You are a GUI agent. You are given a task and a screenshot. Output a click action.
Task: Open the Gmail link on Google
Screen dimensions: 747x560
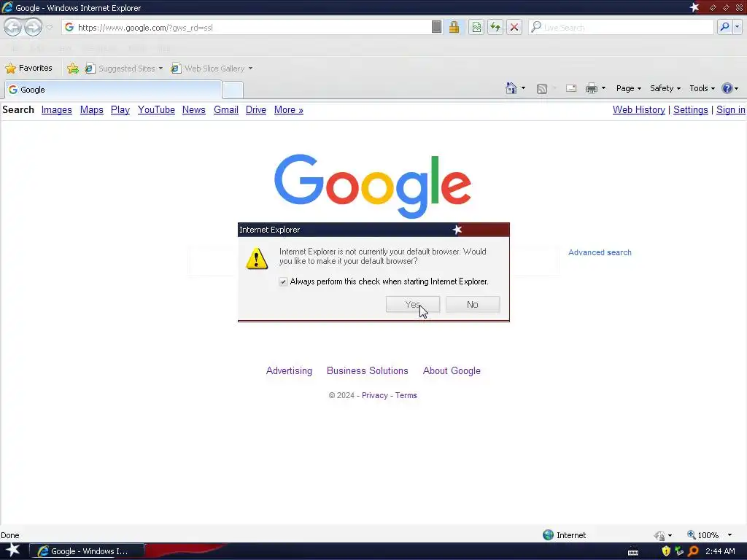point(226,110)
